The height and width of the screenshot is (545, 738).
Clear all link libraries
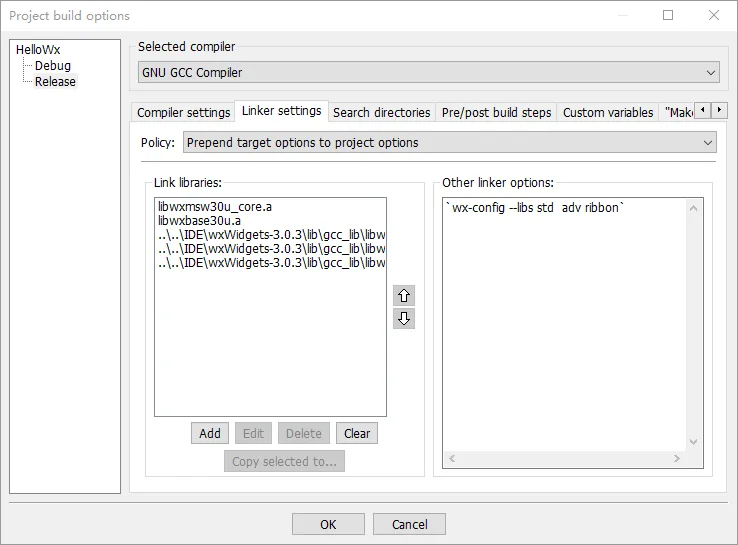pyautogui.click(x=357, y=433)
